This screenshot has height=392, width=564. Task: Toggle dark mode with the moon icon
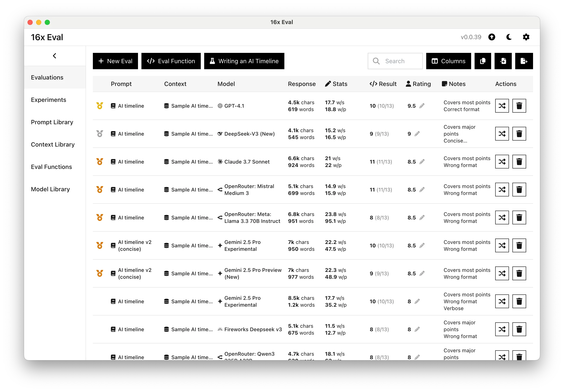(509, 37)
